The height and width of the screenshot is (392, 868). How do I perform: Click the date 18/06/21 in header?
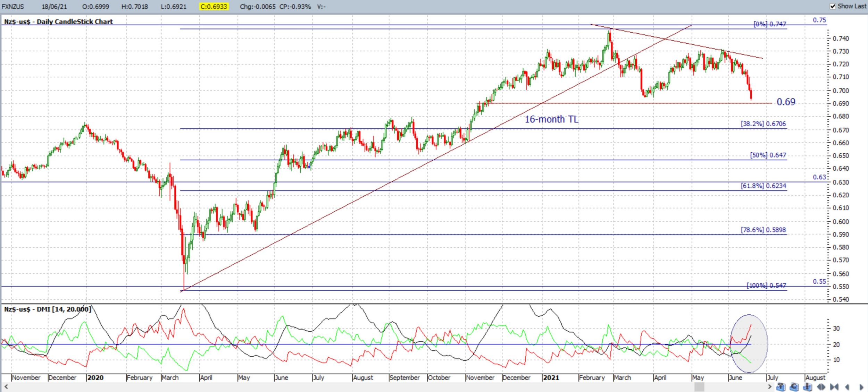click(55, 7)
